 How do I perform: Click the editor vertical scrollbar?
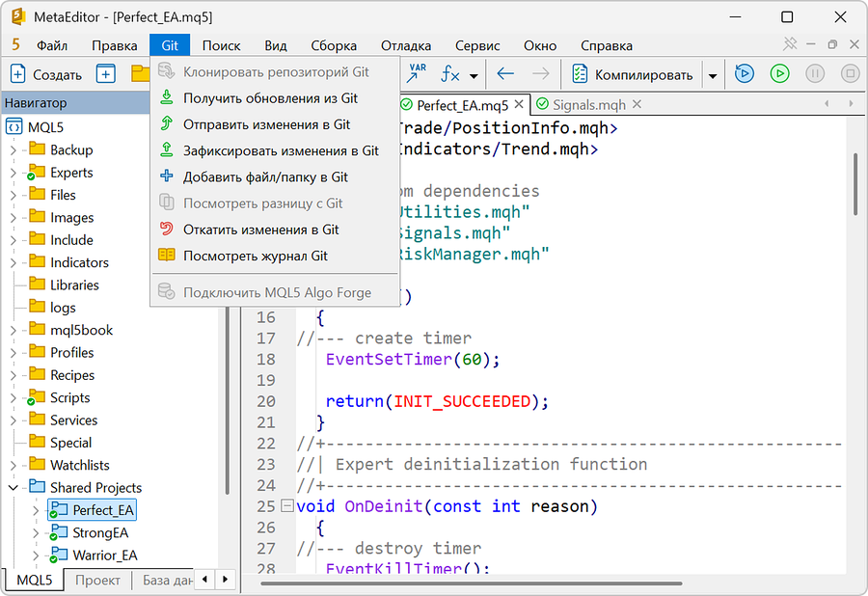855,184
